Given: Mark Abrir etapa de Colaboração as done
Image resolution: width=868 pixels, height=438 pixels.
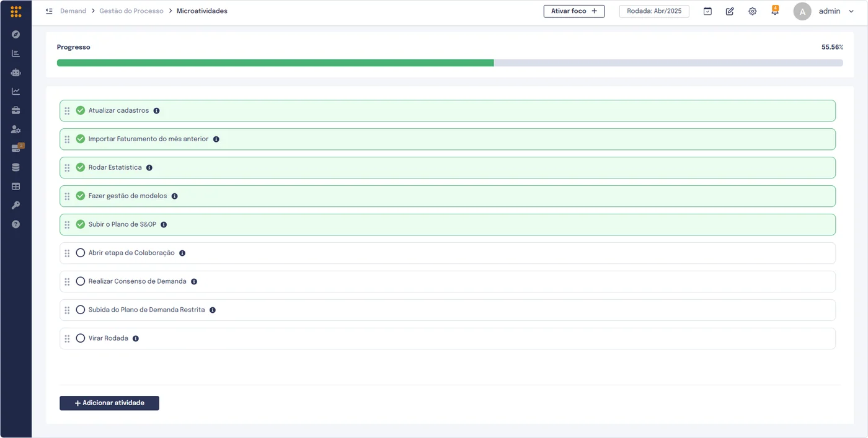Looking at the screenshot, I should tap(80, 253).
